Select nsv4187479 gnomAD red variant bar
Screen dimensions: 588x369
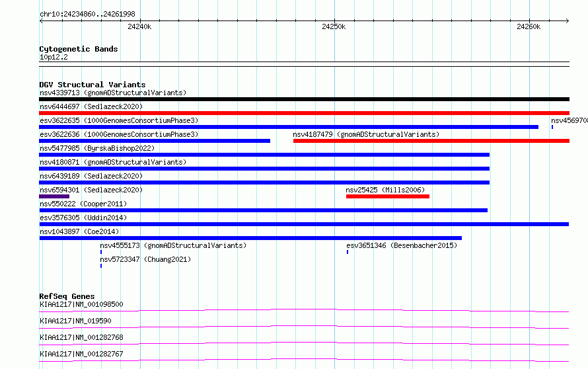click(x=431, y=141)
